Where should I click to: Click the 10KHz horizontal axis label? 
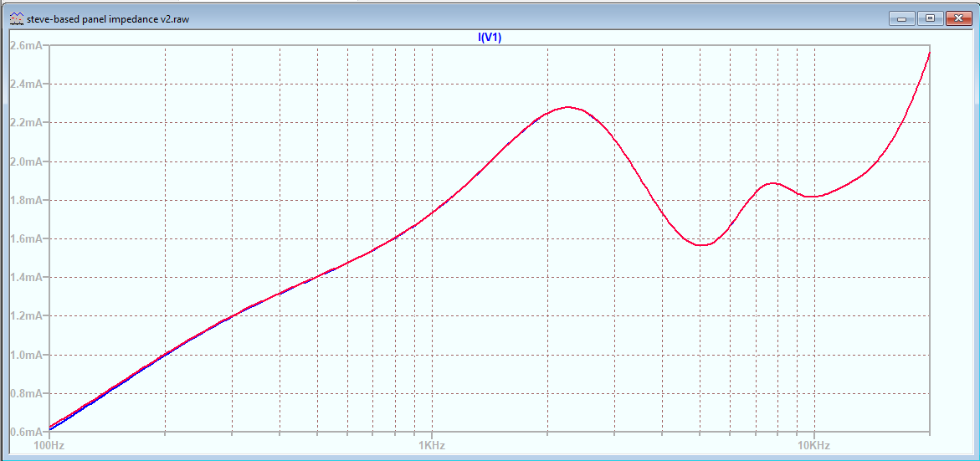(x=814, y=445)
